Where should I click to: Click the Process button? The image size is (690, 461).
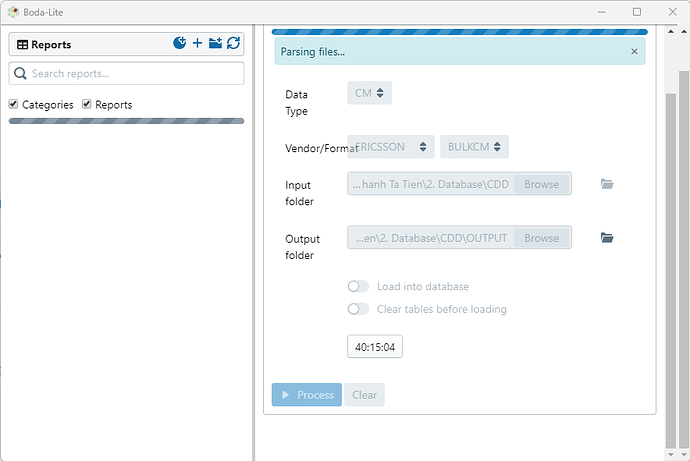click(x=307, y=395)
